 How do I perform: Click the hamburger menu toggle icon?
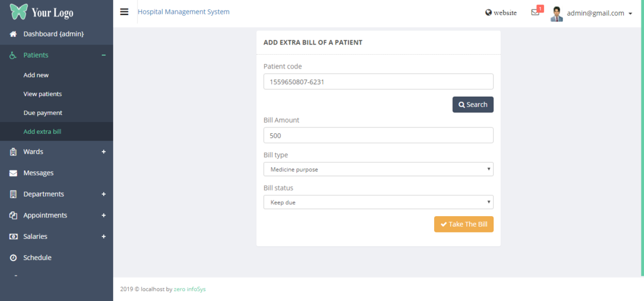tap(124, 12)
